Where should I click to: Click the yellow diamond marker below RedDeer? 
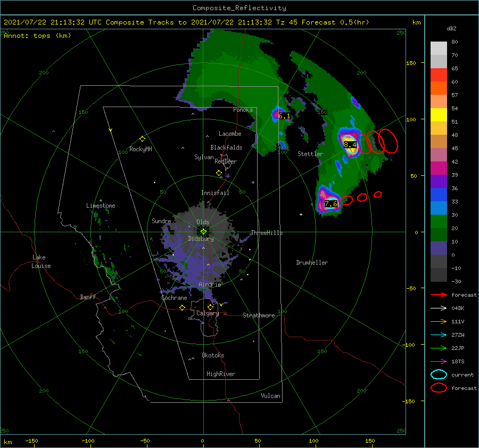[x=219, y=173]
